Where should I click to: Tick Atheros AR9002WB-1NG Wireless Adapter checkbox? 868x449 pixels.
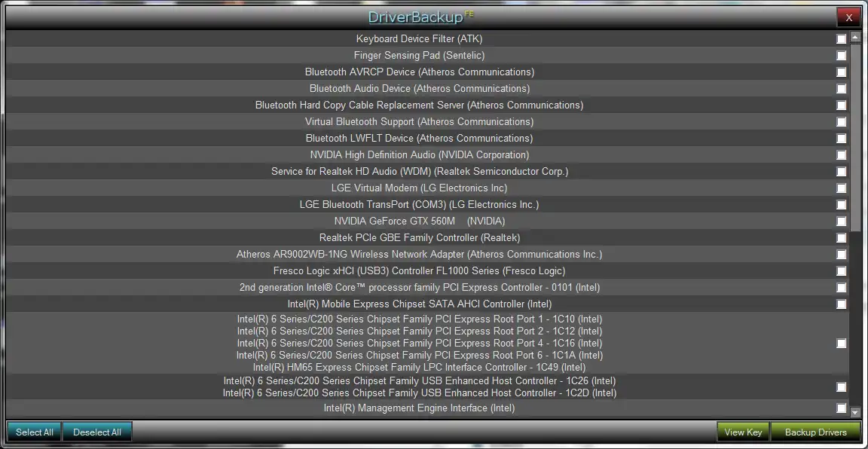coord(842,255)
